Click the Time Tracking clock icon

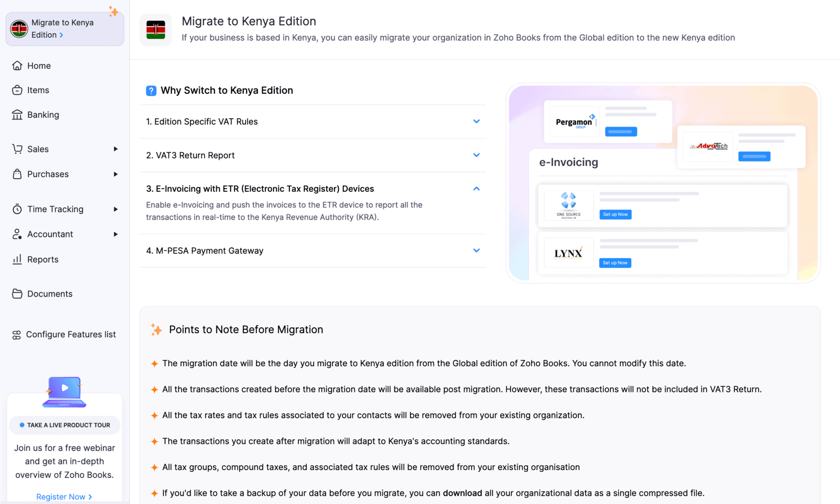tap(17, 209)
